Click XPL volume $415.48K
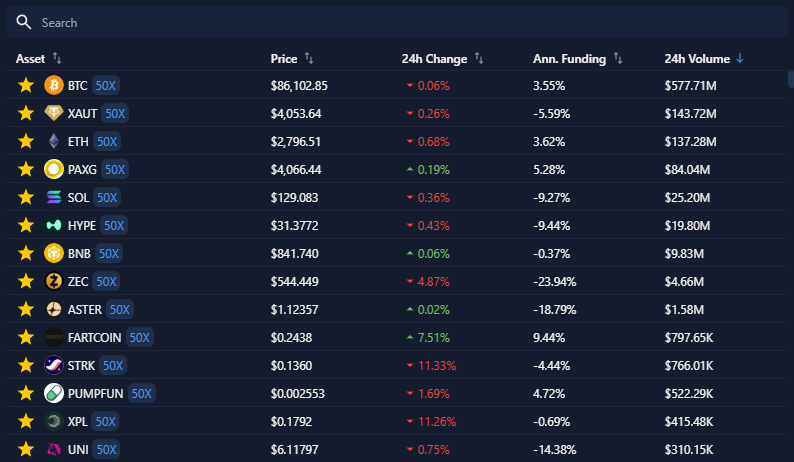 pos(689,421)
